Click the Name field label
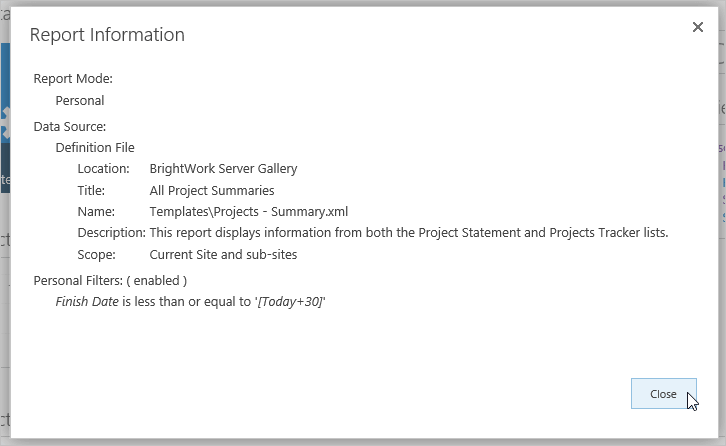 [x=96, y=211]
